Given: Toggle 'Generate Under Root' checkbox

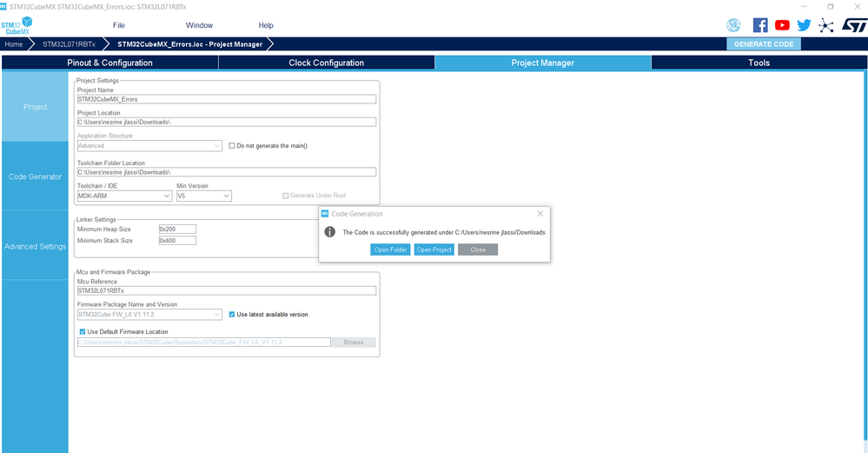Looking at the screenshot, I should 286,196.
